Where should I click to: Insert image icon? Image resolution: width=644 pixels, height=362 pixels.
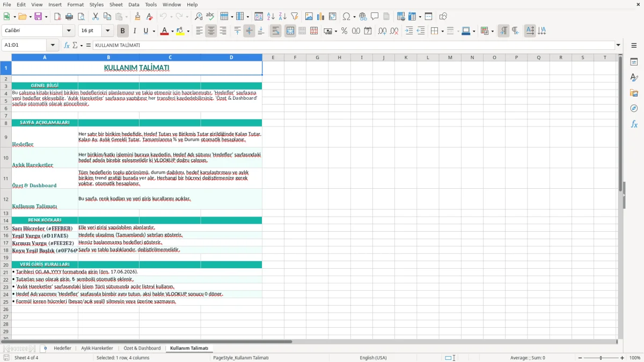click(309, 17)
